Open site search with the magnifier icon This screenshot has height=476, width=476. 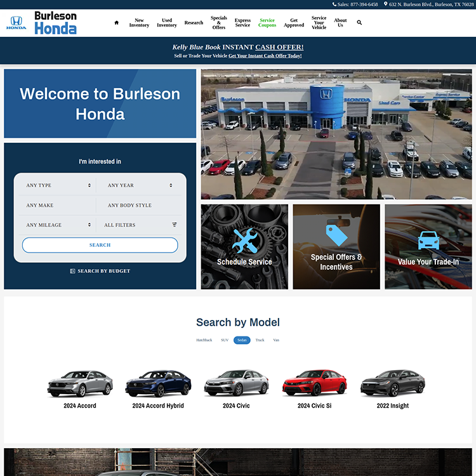[x=359, y=22]
